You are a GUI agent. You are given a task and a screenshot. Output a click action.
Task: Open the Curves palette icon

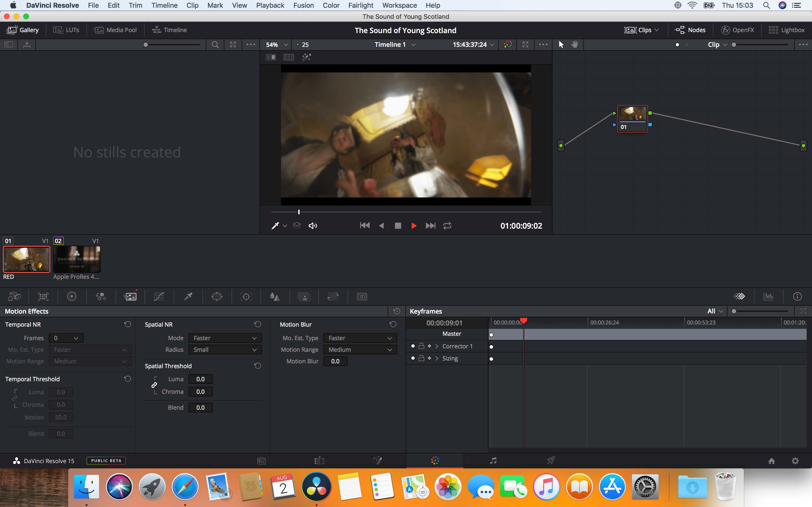[159, 296]
